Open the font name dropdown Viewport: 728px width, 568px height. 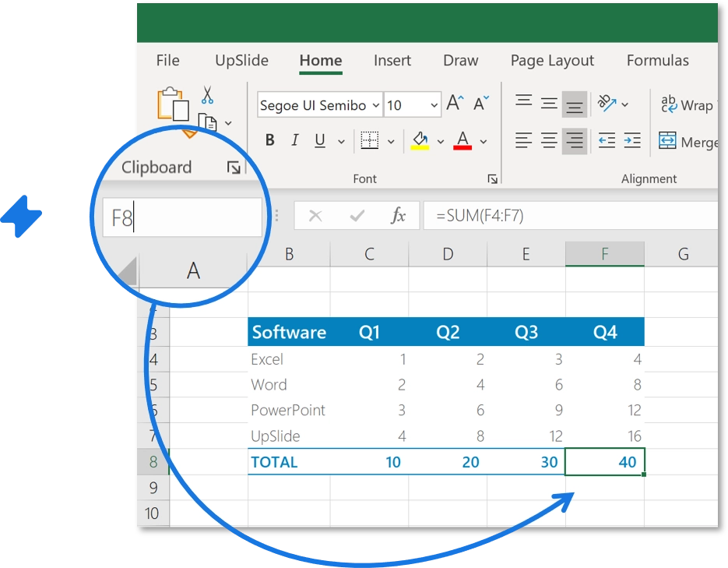(377, 105)
